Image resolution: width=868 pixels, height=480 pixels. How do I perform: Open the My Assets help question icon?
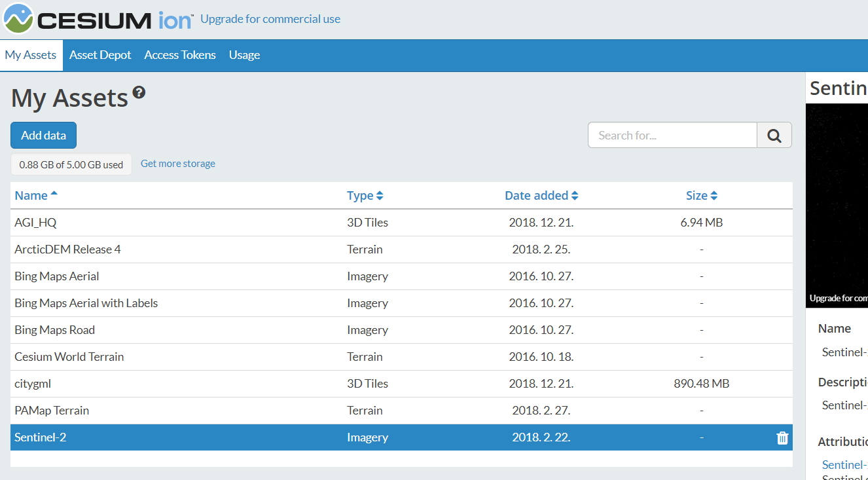pyautogui.click(x=139, y=92)
